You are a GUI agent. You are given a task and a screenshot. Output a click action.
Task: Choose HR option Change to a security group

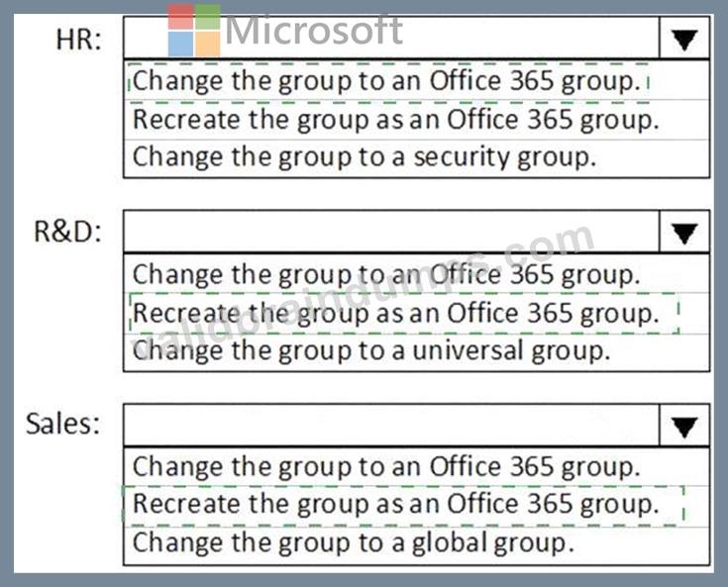(x=416, y=157)
